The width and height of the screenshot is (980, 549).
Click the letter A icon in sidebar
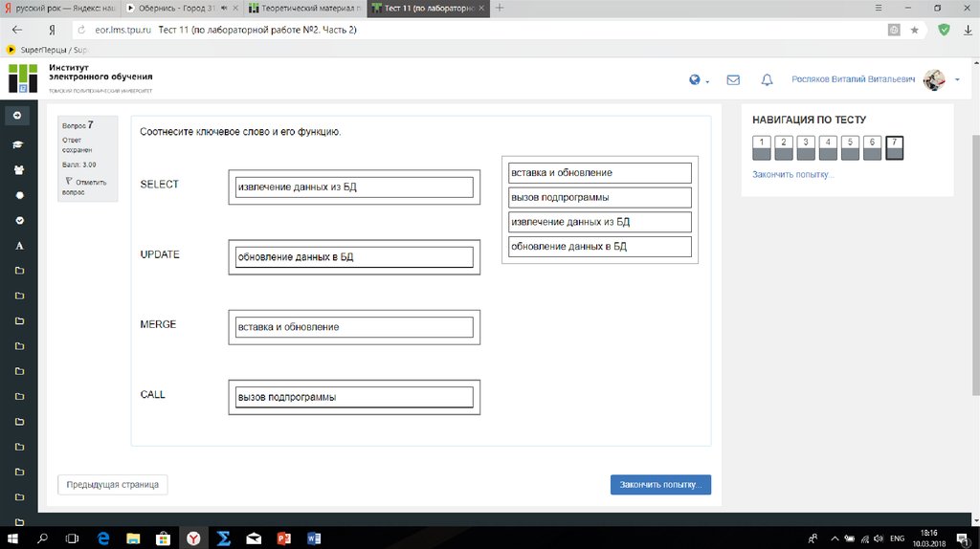point(17,246)
